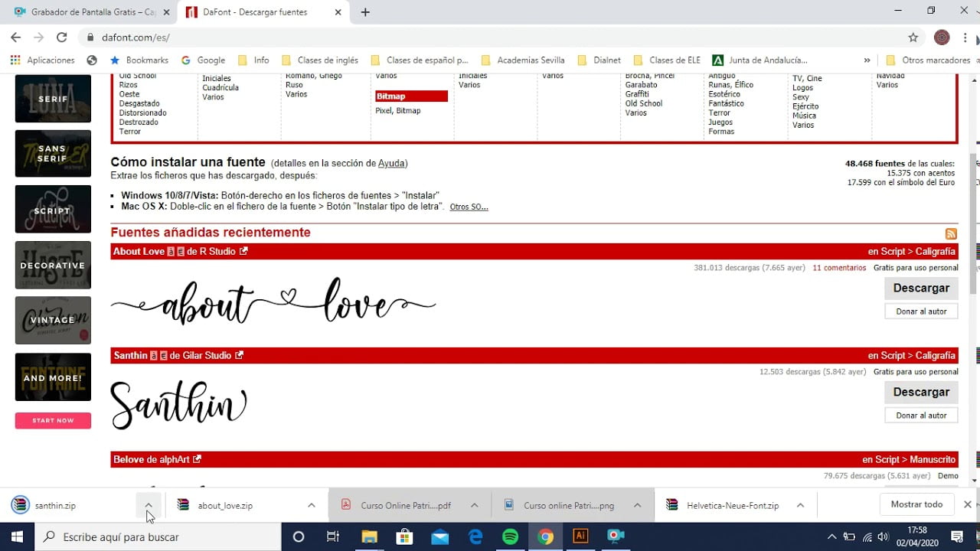Viewport: 980px width, 551px height.
Task: Open Mail app from taskbar
Action: click(439, 536)
